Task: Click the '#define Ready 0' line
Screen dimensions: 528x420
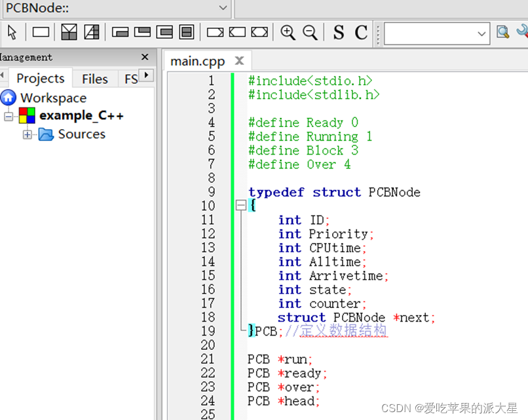Action: pos(303,123)
